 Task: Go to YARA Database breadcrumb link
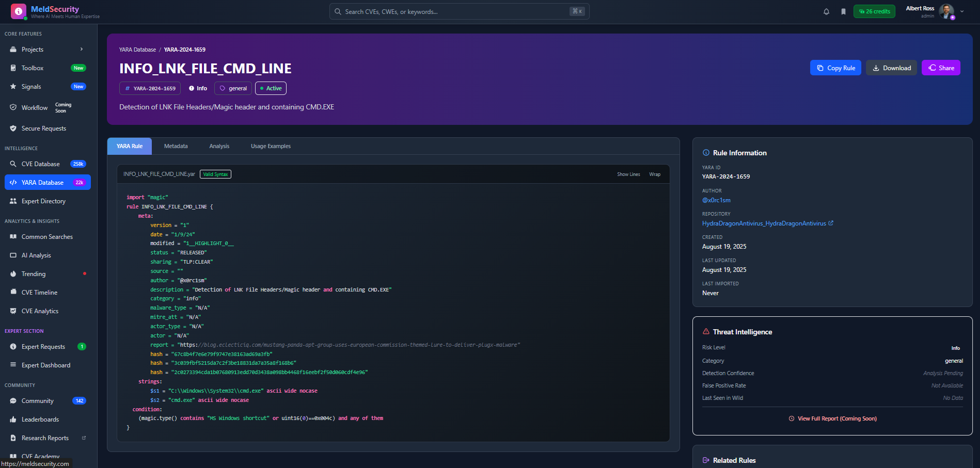[x=137, y=50]
